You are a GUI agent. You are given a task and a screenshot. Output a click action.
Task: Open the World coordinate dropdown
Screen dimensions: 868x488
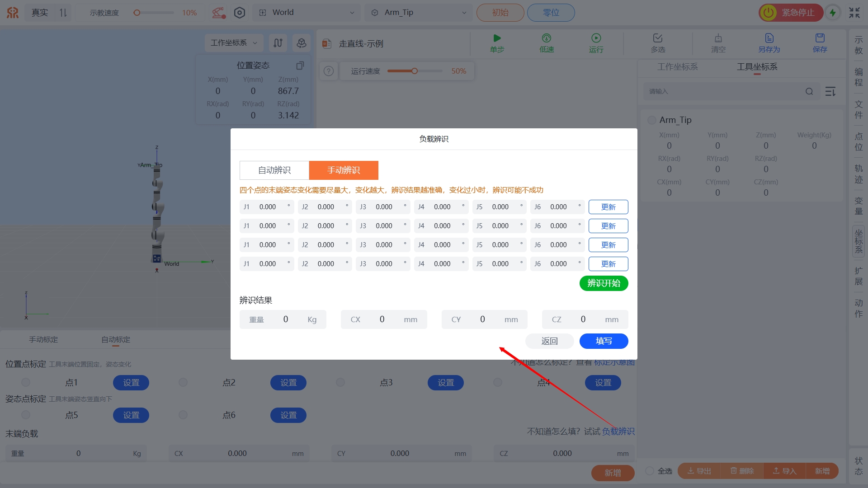307,13
